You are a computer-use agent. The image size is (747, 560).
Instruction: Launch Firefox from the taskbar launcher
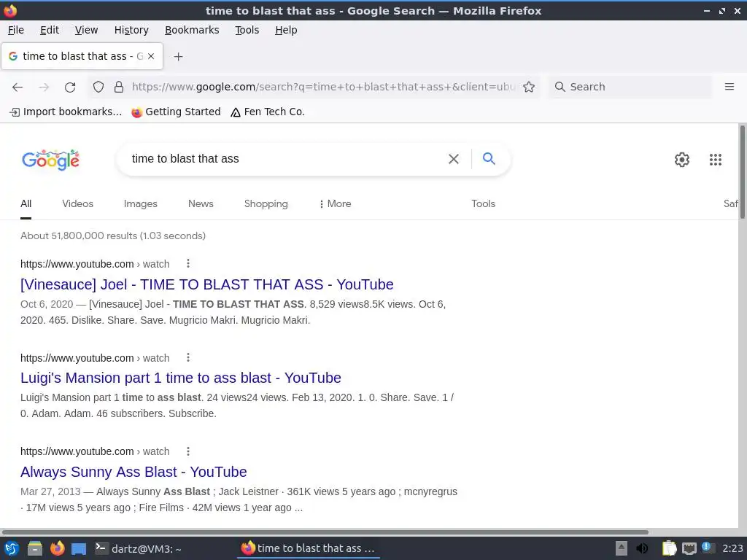(57, 548)
